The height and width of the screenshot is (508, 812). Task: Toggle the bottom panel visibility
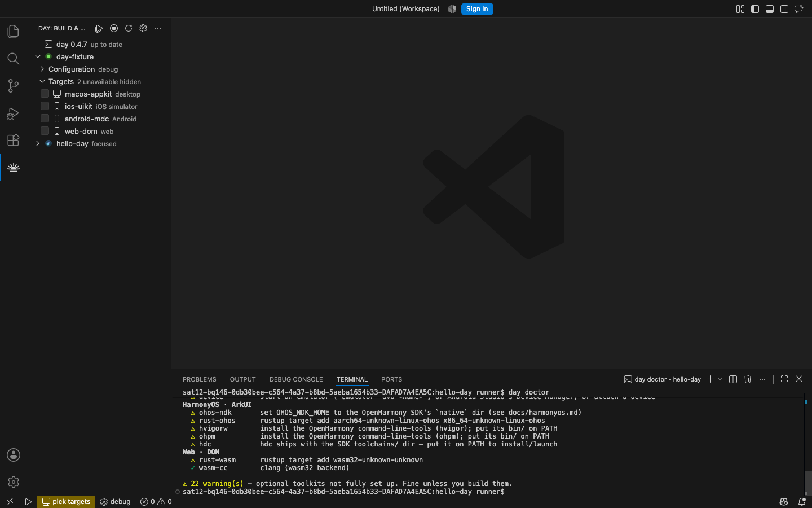770,9
